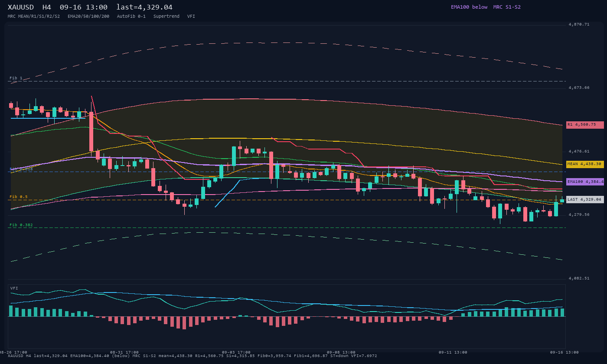Select the Supertrend indicator label
Image resolution: width=607 pixels, height=364 pixels.
(166, 16)
